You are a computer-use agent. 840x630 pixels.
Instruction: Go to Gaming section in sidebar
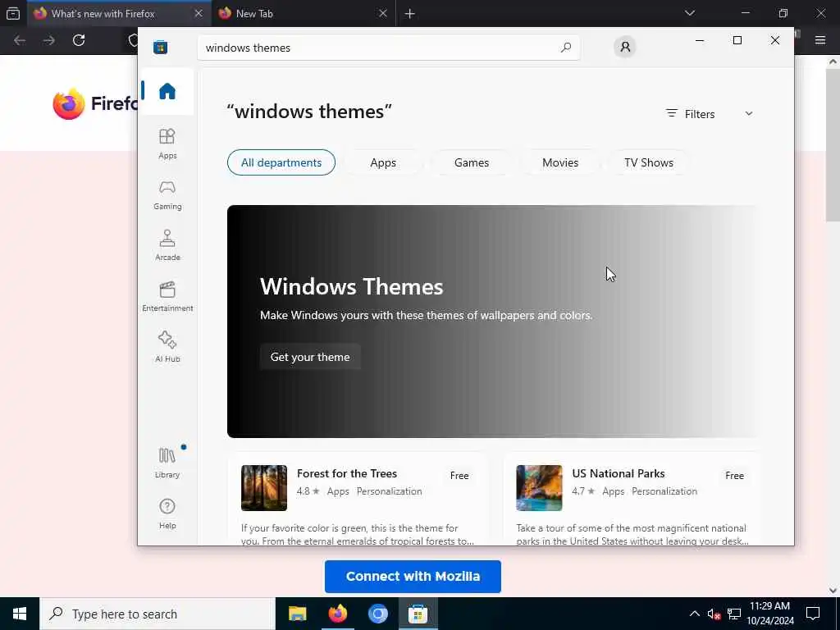point(167,195)
